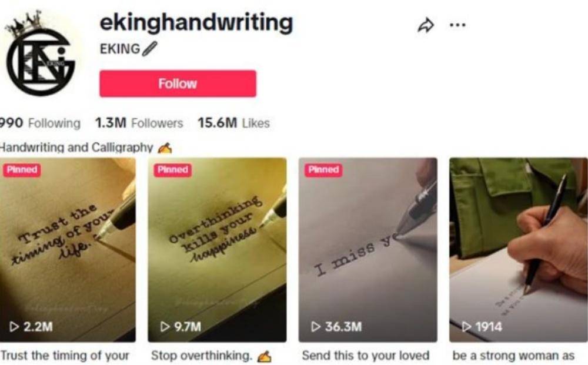
Task: Click the share arrow icon
Action: click(x=426, y=25)
